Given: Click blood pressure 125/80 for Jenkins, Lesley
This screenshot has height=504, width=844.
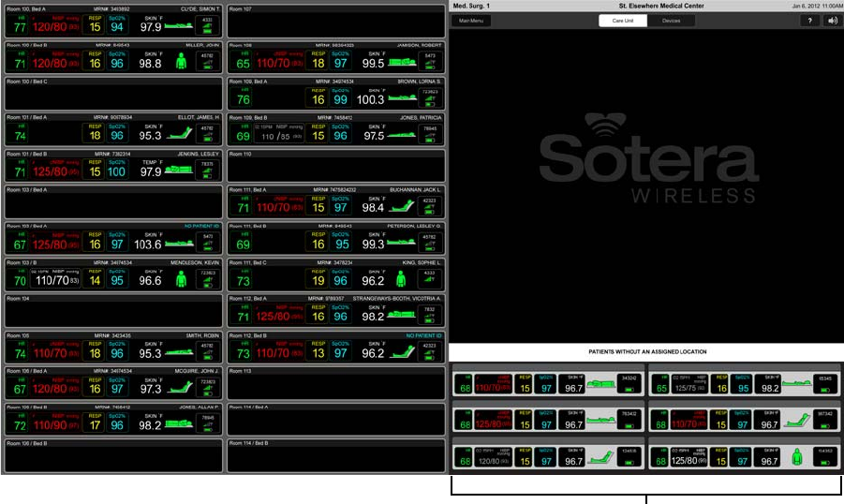Looking at the screenshot, I should pyautogui.click(x=50, y=171).
